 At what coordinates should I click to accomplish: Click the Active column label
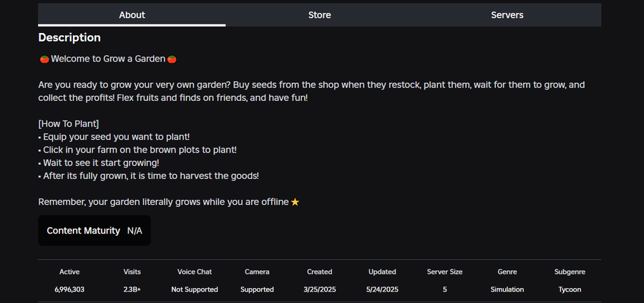pos(69,271)
